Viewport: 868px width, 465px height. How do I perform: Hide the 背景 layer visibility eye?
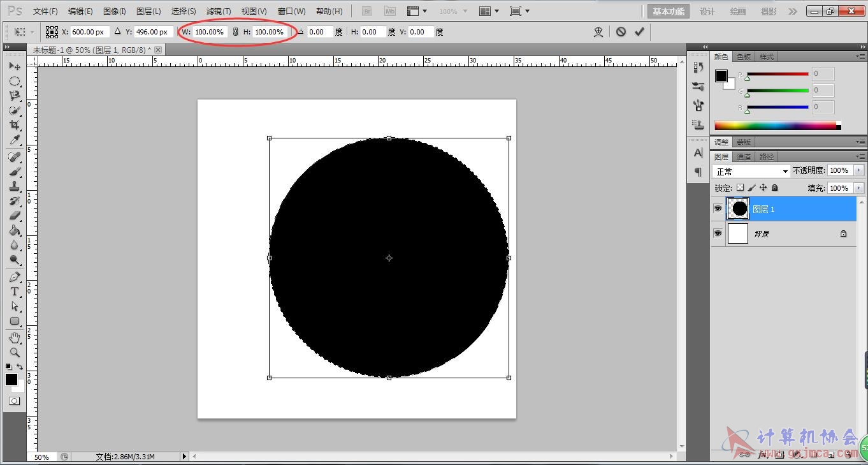(718, 233)
